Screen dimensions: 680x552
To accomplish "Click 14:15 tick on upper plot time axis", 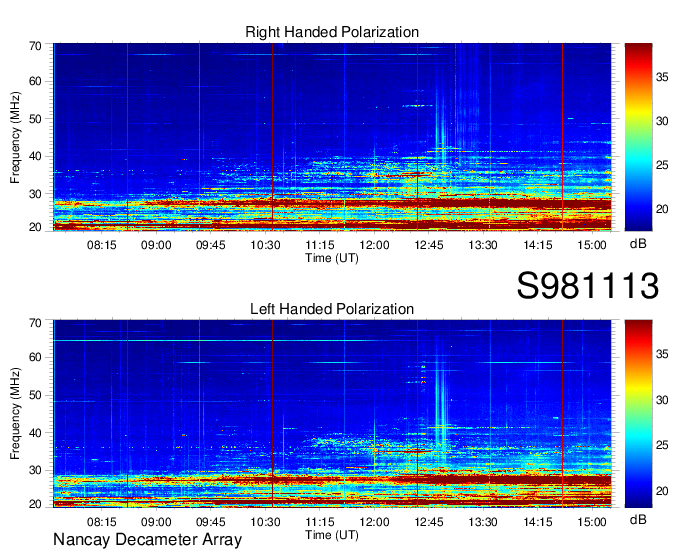I will tap(538, 245).
